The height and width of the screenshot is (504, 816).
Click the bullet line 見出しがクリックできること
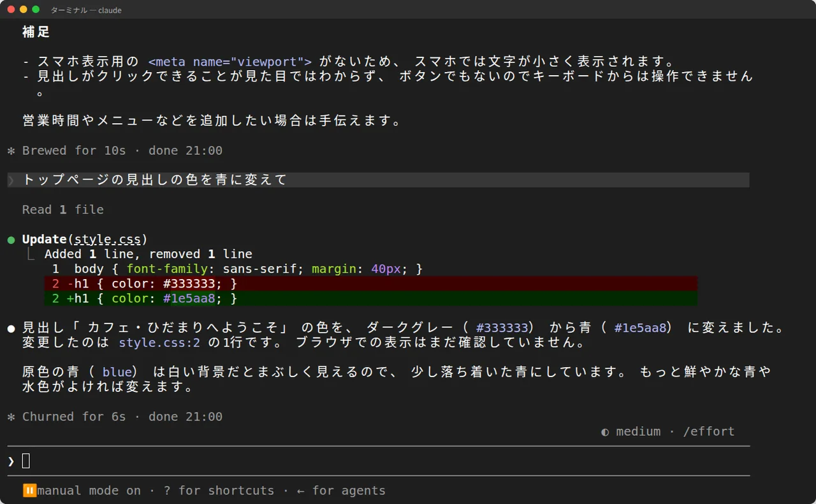388,83
